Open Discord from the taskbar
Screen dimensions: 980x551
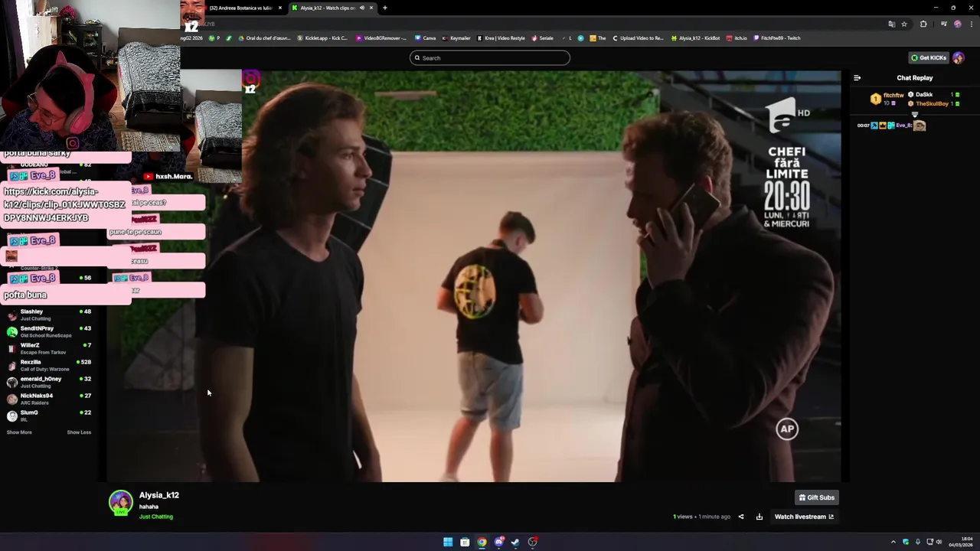pyautogui.click(x=498, y=542)
